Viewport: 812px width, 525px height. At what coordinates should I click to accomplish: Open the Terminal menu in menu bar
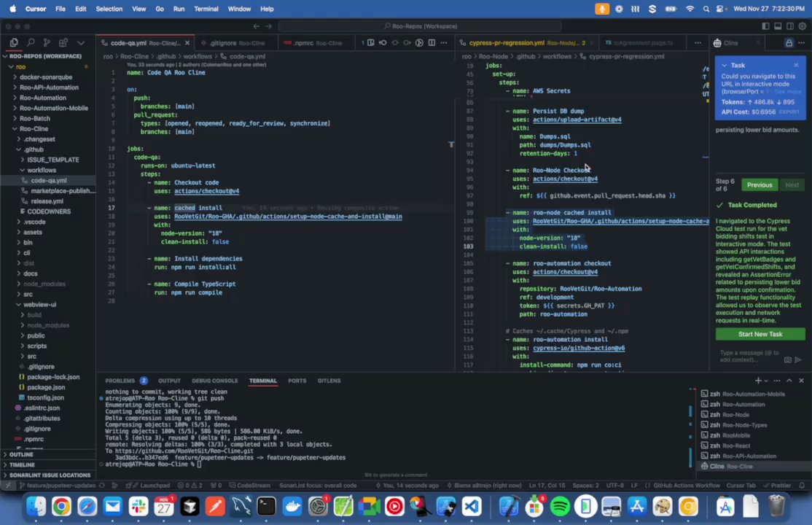click(206, 9)
